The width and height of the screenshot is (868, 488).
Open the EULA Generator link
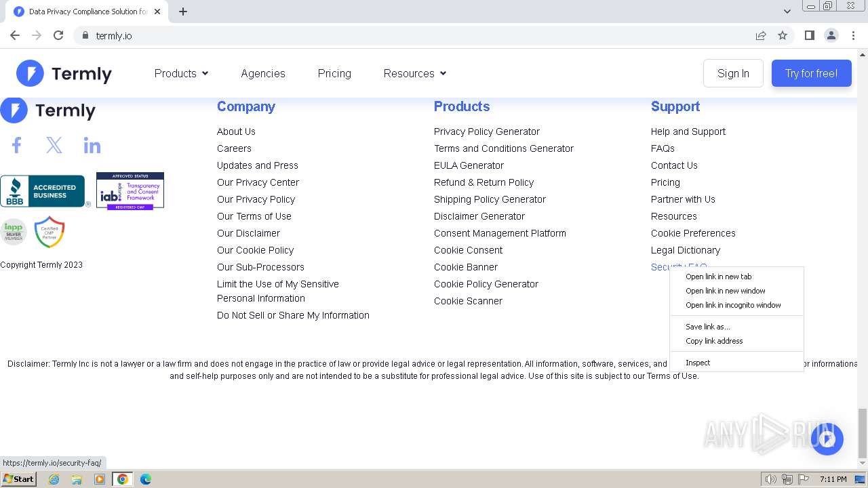pyautogui.click(x=469, y=165)
